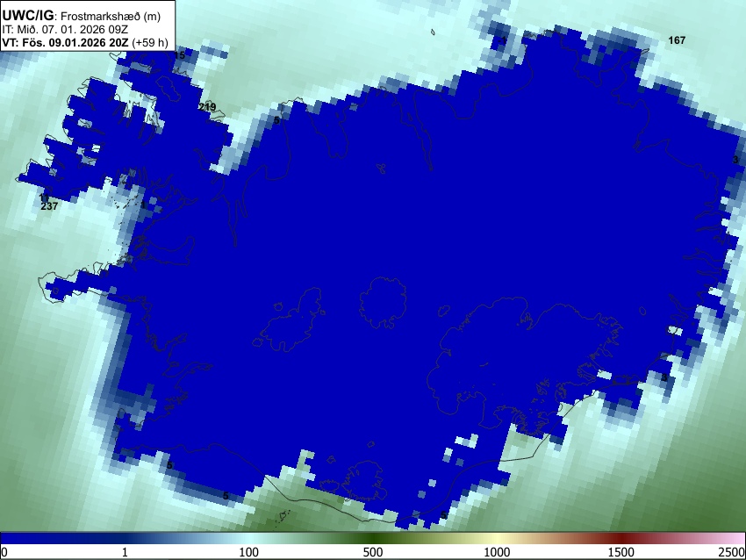The width and height of the screenshot is (746, 560).
Task: Click the map value "15" near the title box
Action: pos(179,55)
